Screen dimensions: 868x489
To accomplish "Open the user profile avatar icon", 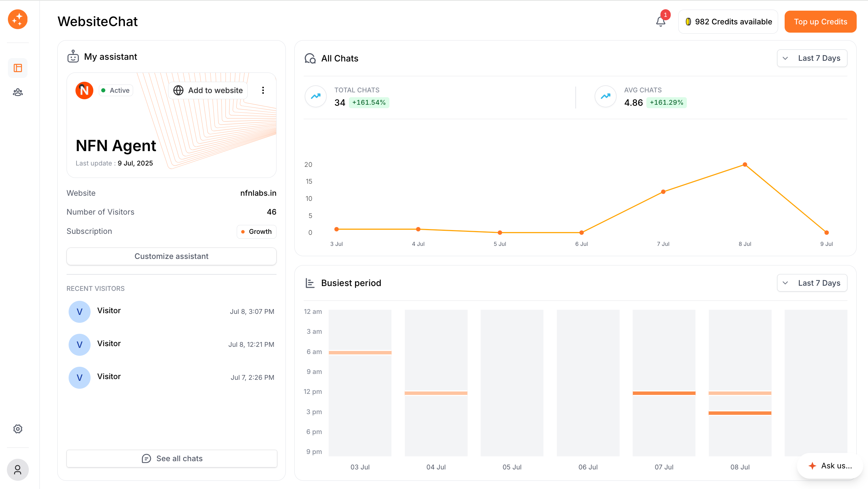I will click(x=18, y=470).
